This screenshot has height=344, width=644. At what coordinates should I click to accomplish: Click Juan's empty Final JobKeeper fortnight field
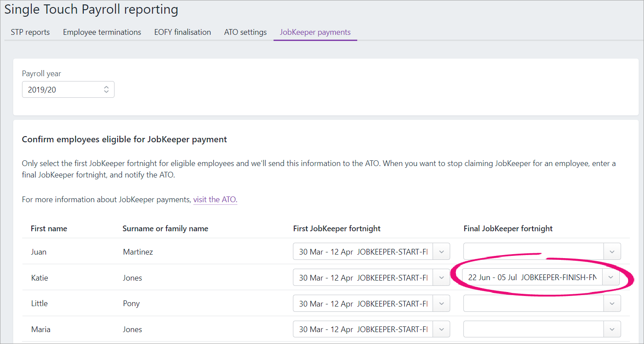(533, 252)
